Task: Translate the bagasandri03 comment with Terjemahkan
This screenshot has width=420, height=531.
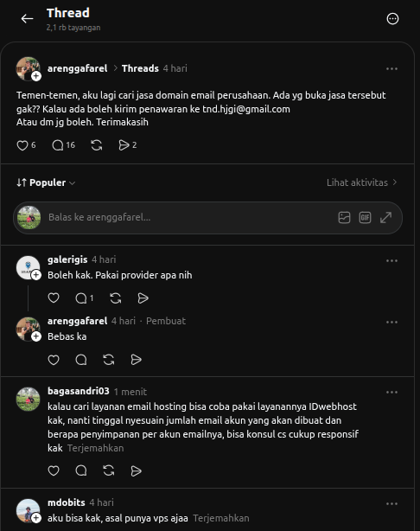Action: 95,448
